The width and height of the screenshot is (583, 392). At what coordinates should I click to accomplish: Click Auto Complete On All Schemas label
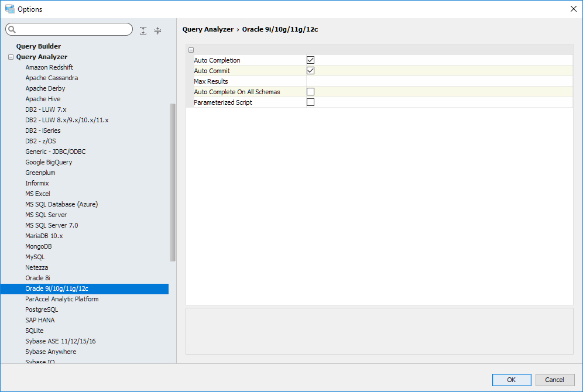[x=237, y=92]
